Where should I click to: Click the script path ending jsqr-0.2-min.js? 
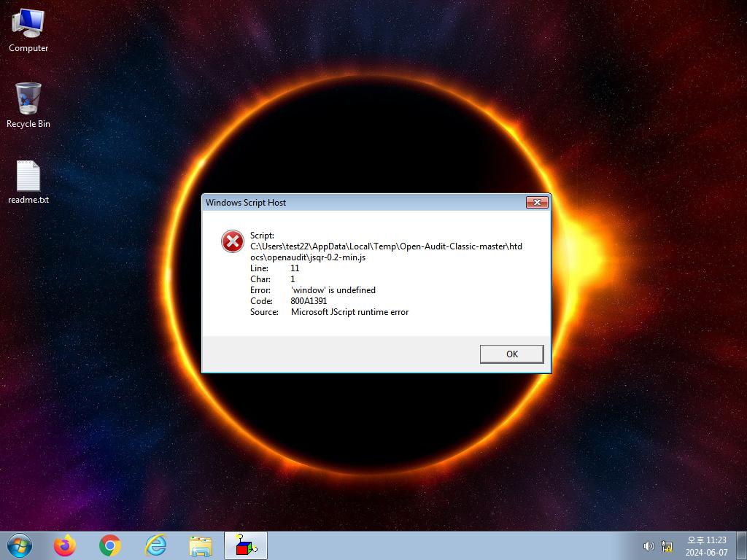pyautogui.click(x=386, y=252)
